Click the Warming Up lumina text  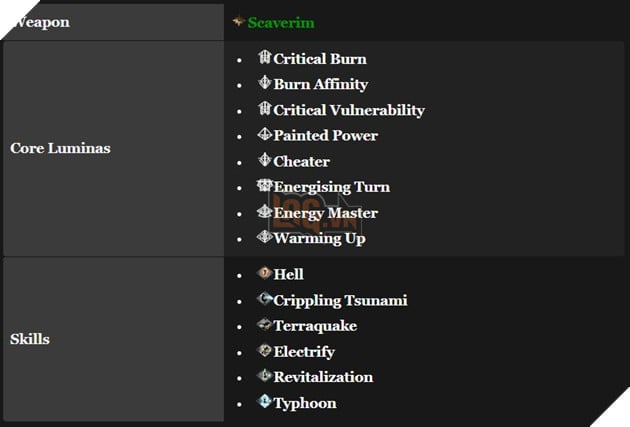point(319,238)
